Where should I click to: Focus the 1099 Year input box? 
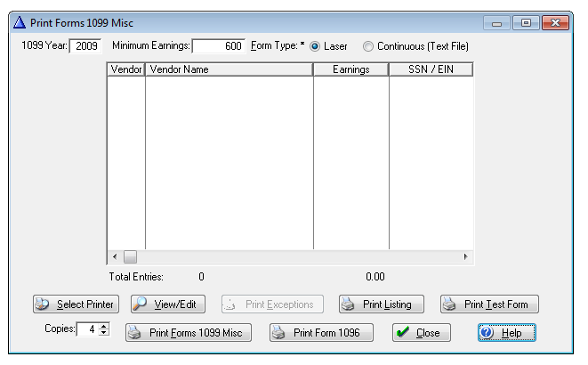coord(86,46)
